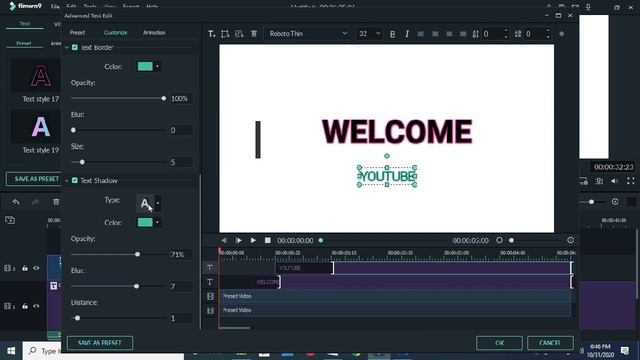Click undo icon in the main Filmora window

pyautogui.click(x=16, y=202)
